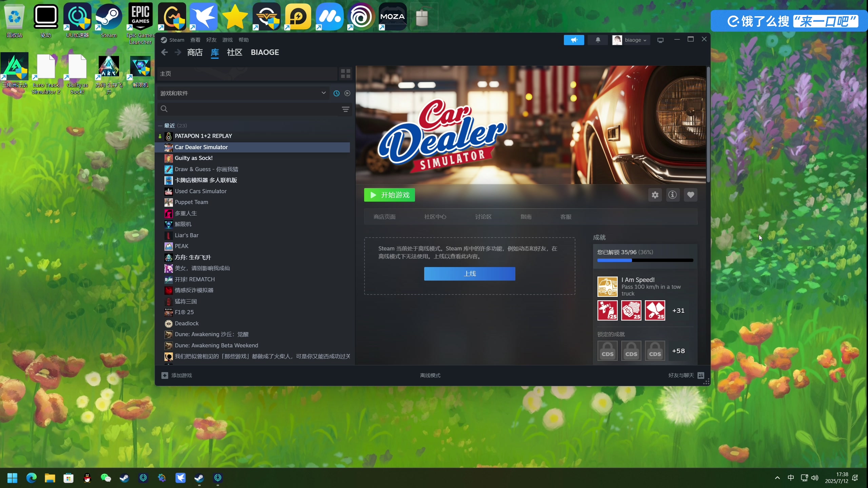Viewport: 868px width, 488px height.
Task: Go back with the Steam back arrow
Action: (x=164, y=52)
